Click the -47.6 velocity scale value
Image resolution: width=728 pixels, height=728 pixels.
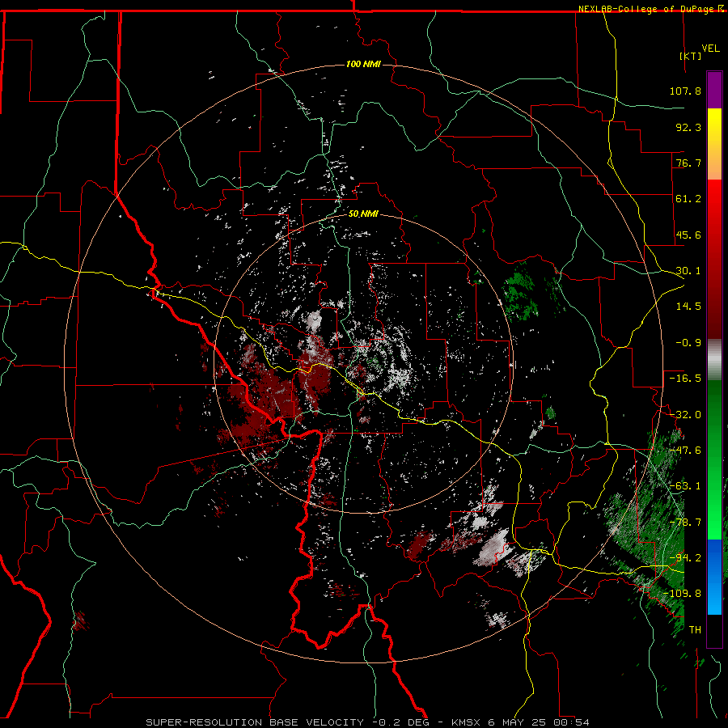point(685,451)
